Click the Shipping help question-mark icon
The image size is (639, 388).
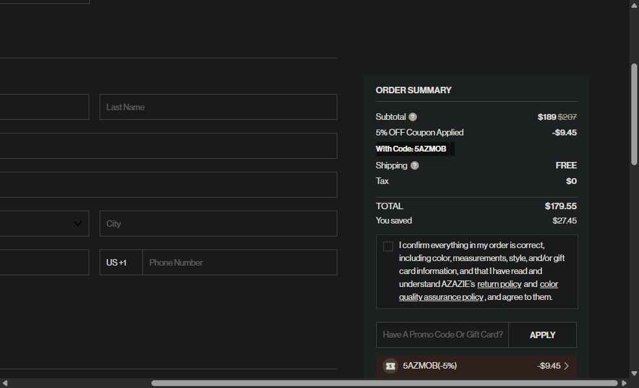pos(414,165)
